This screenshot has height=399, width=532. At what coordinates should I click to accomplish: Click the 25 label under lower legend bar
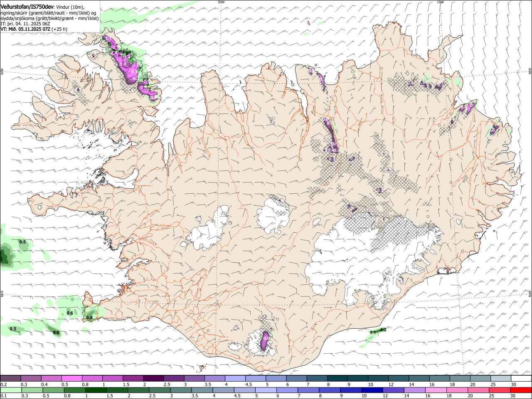492,396
